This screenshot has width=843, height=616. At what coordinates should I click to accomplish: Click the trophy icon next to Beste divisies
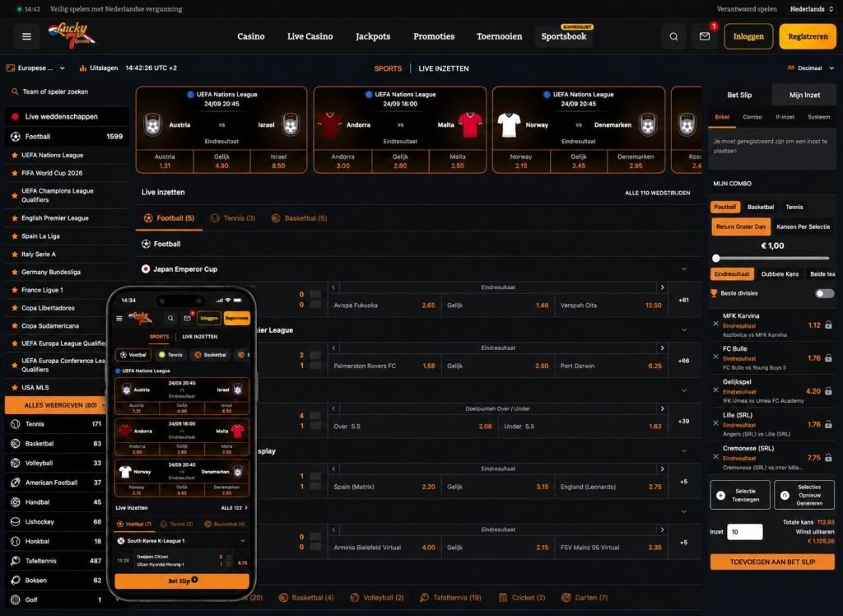click(x=714, y=293)
